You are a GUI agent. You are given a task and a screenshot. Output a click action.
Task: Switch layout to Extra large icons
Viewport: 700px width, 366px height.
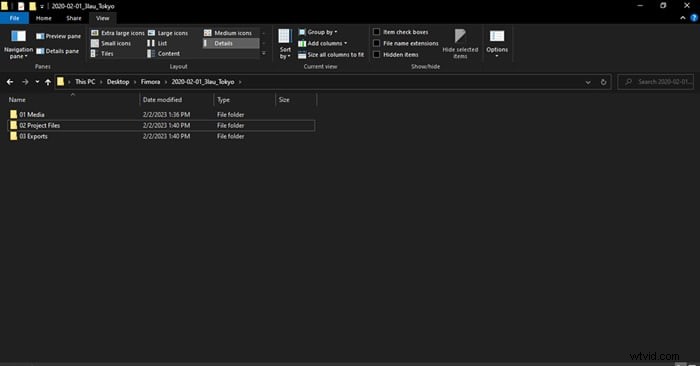coord(118,33)
